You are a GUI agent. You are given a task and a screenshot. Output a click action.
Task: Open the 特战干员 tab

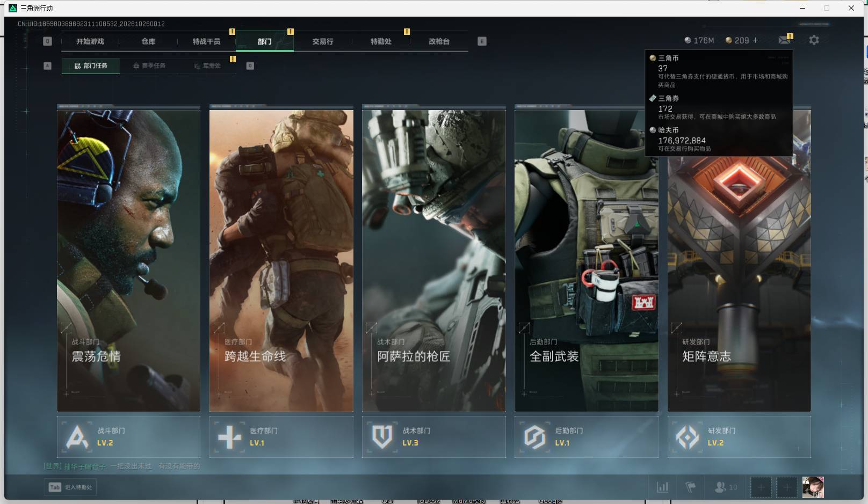point(206,41)
